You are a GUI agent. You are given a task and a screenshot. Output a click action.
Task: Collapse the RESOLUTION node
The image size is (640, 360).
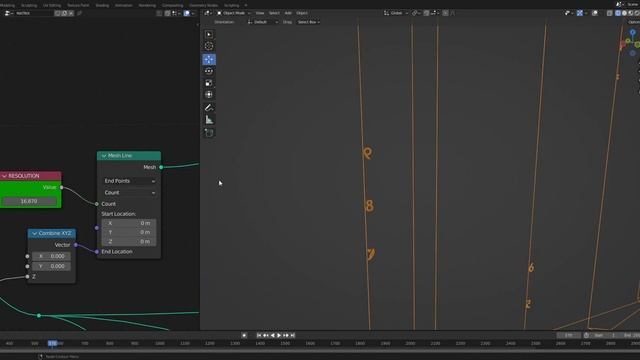point(4,176)
